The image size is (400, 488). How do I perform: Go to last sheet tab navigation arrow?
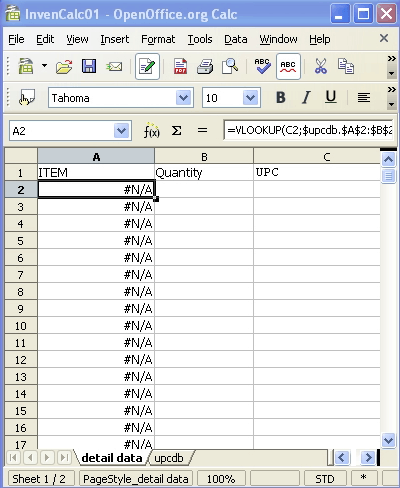[x=64, y=458]
